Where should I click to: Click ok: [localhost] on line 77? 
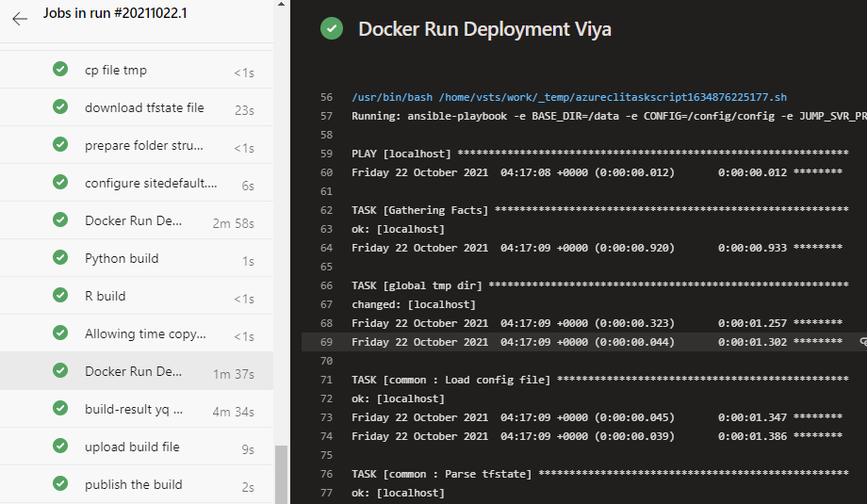pyautogui.click(x=398, y=493)
